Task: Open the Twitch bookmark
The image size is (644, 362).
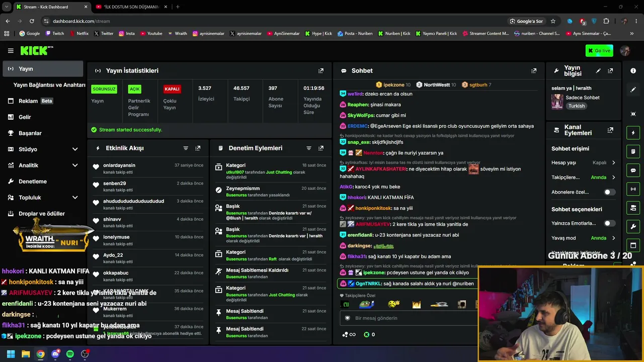Action: (x=55, y=34)
